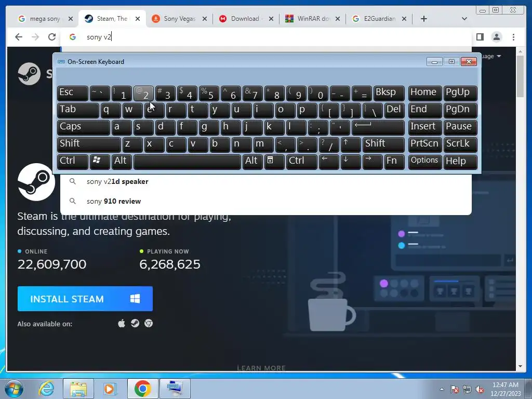
Task: Show hidden tray icons arrow
Action: tap(442, 389)
